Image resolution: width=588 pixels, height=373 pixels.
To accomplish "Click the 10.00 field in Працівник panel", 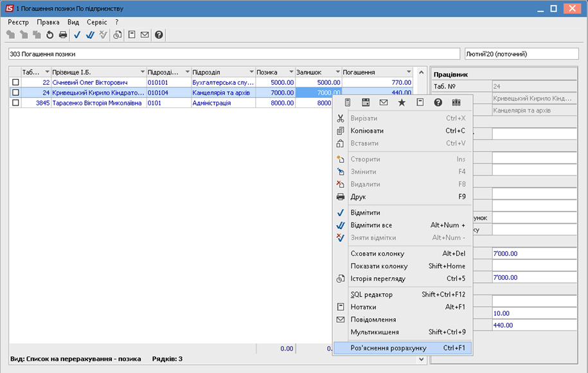I will point(535,313).
